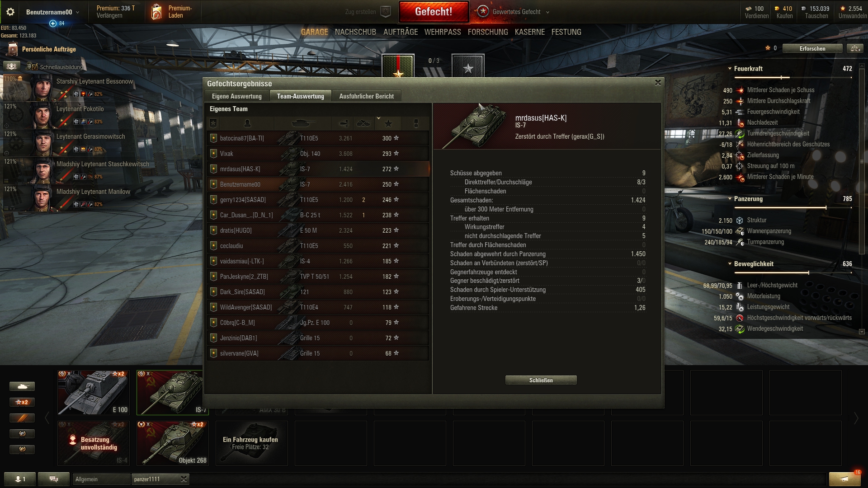Sort team results by damage column icon
Screen dimensions: 868x488
tap(344, 123)
